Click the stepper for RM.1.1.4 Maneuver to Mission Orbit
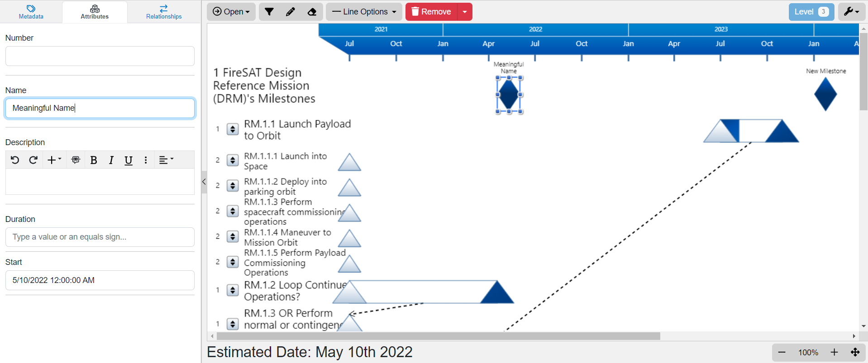Image resolution: width=868 pixels, height=363 pixels. pos(233,237)
